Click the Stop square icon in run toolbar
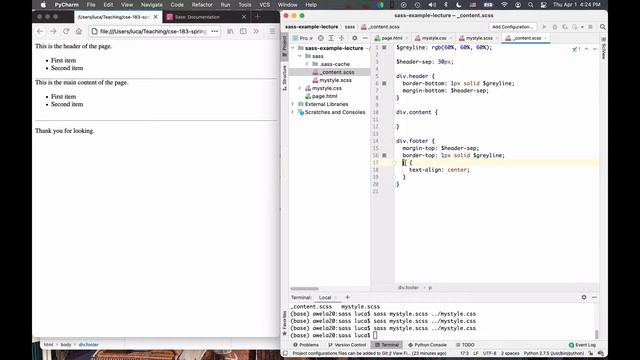The image size is (640, 360). pos(590,27)
